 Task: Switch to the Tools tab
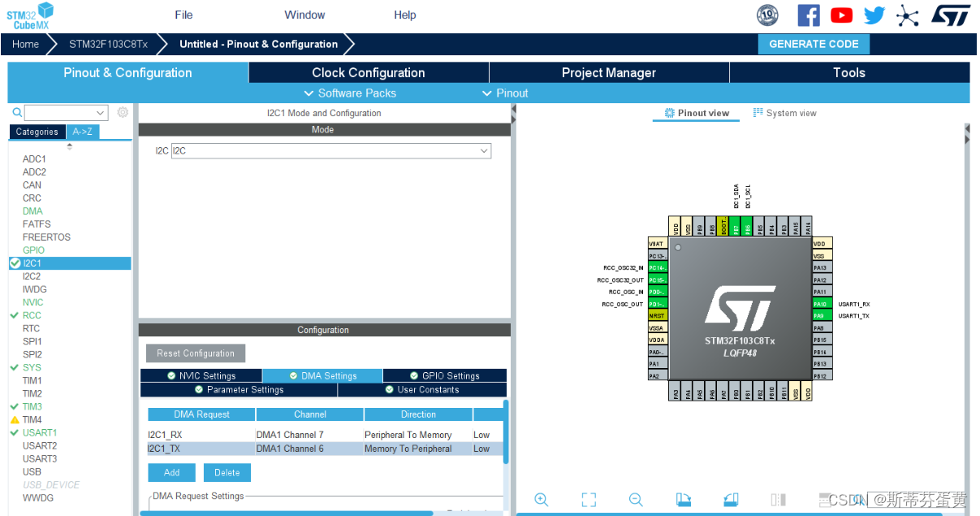point(849,72)
